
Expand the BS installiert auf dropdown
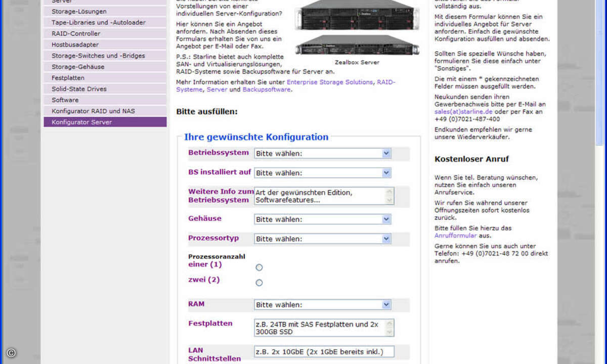pos(322,173)
